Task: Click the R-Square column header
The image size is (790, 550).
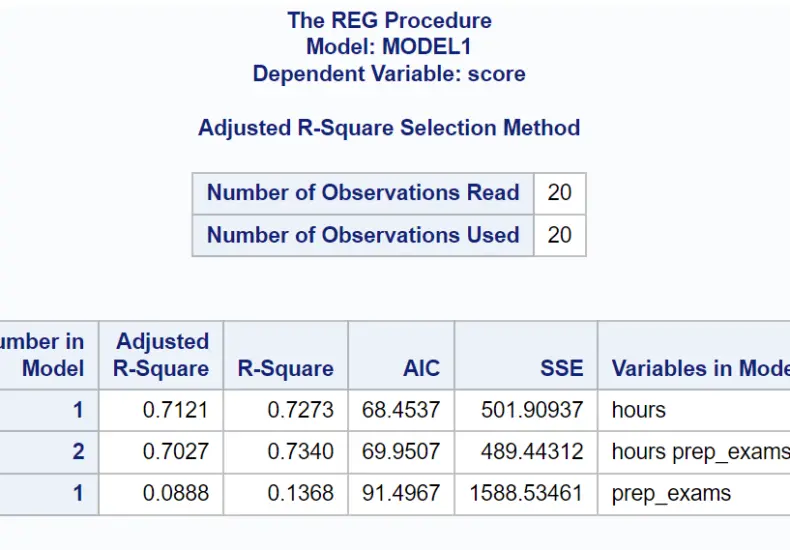Action: tap(285, 355)
